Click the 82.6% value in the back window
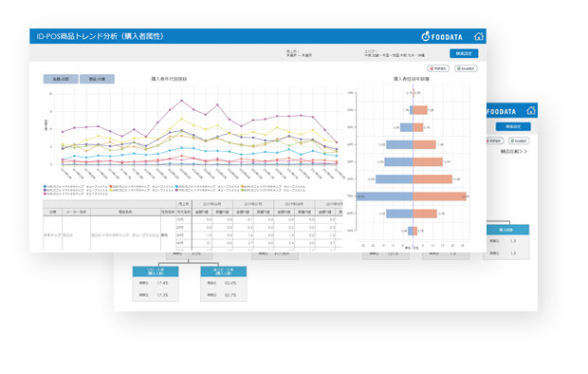The height and width of the screenshot is (374, 588). (230, 283)
